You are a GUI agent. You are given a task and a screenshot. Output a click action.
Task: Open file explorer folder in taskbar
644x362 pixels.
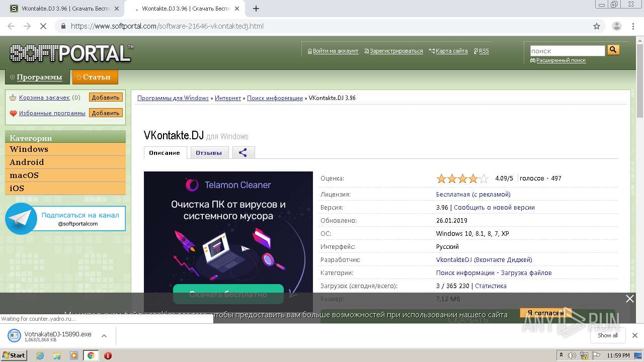tap(57, 355)
